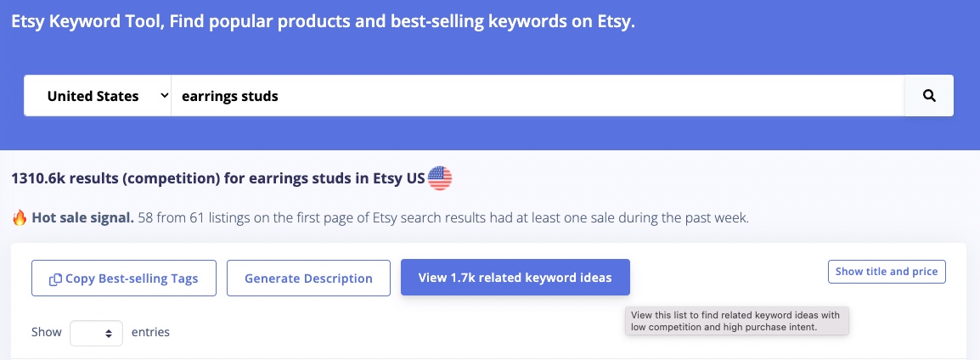980x360 pixels.
Task: Click the US flag icon
Action: 440,179
